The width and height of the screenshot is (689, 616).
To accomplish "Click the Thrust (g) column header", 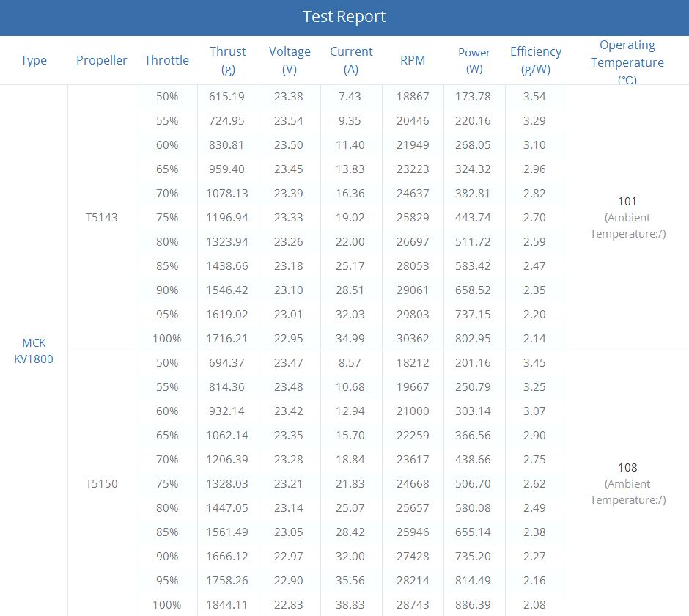I will [228, 60].
